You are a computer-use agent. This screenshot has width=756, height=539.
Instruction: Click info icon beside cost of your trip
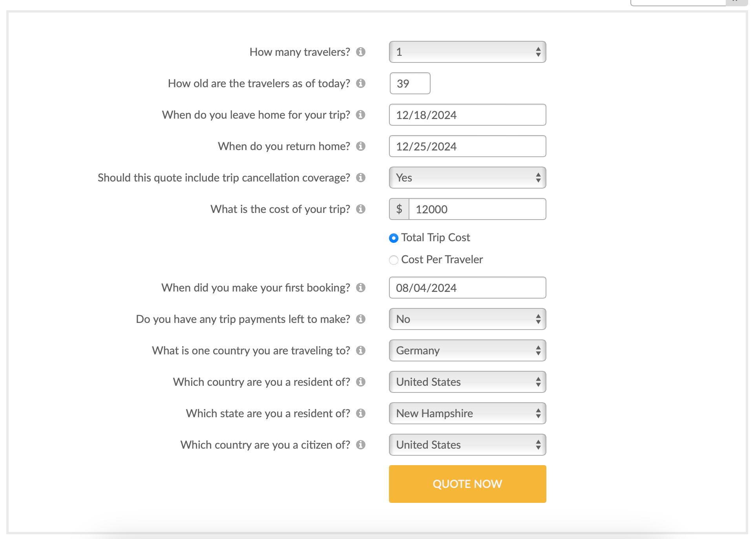(x=361, y=209)
